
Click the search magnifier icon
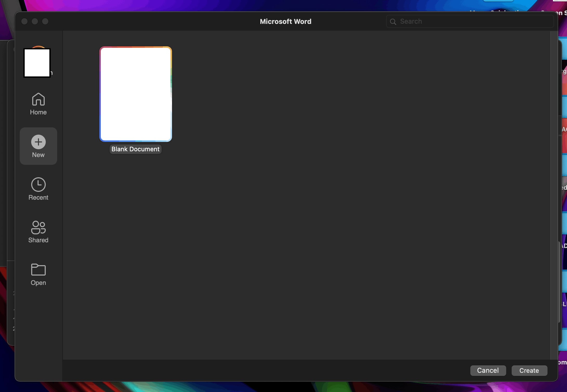click(x=393, y=22)
